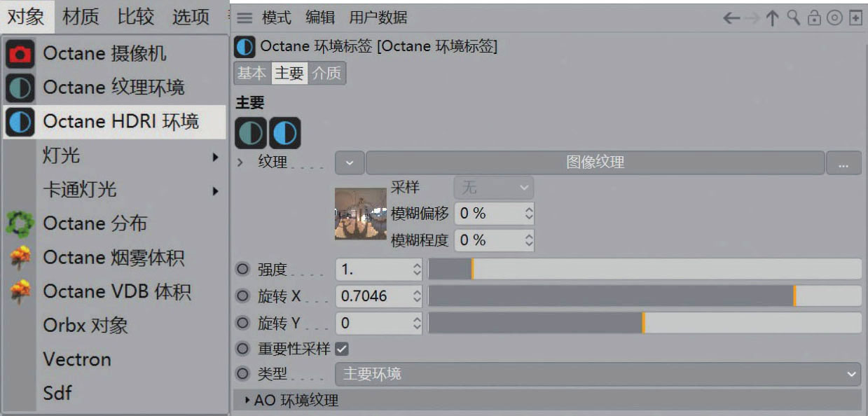The height and width of the screenshot is (416, 868).
Task: Open the 材质 menu
Action: click(81, 17)
